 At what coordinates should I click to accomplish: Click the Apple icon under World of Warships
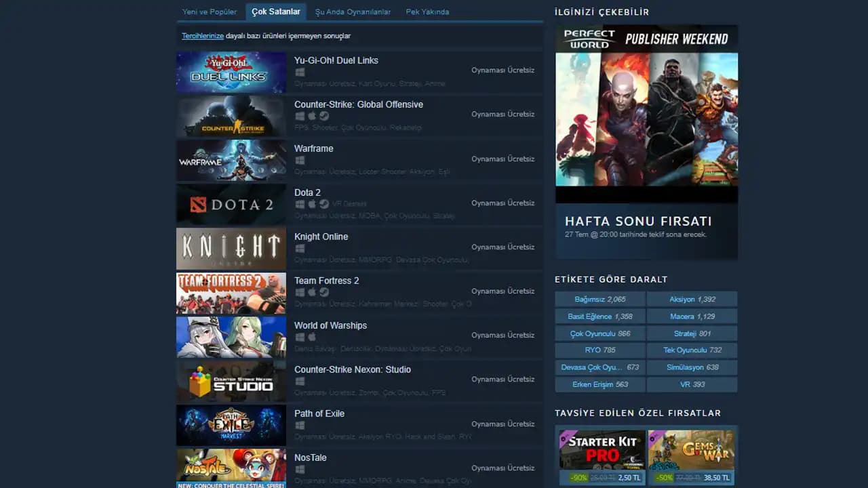click(312, 337)
